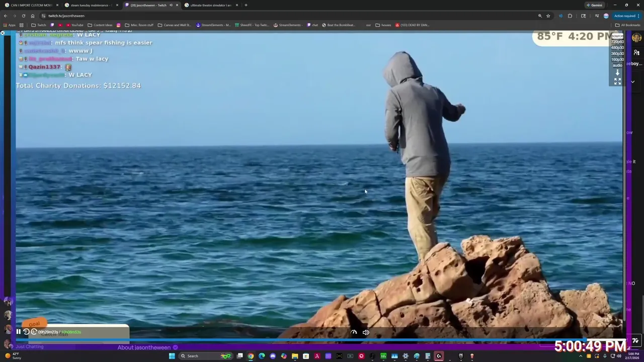This screenshot has height=362, width=644.
Task: Open the zoom magnifier icon in the address bar
Action: coord(540,16)
